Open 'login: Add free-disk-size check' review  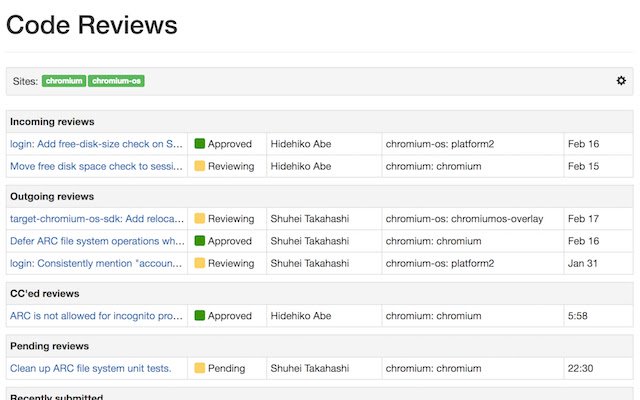click(x=96, y=144)
